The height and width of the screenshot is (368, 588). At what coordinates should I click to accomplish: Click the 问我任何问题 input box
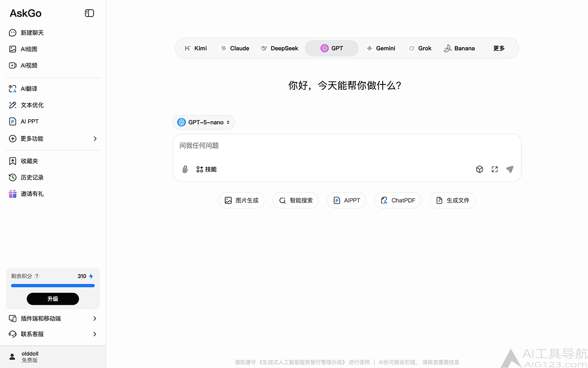pos(347,146)
